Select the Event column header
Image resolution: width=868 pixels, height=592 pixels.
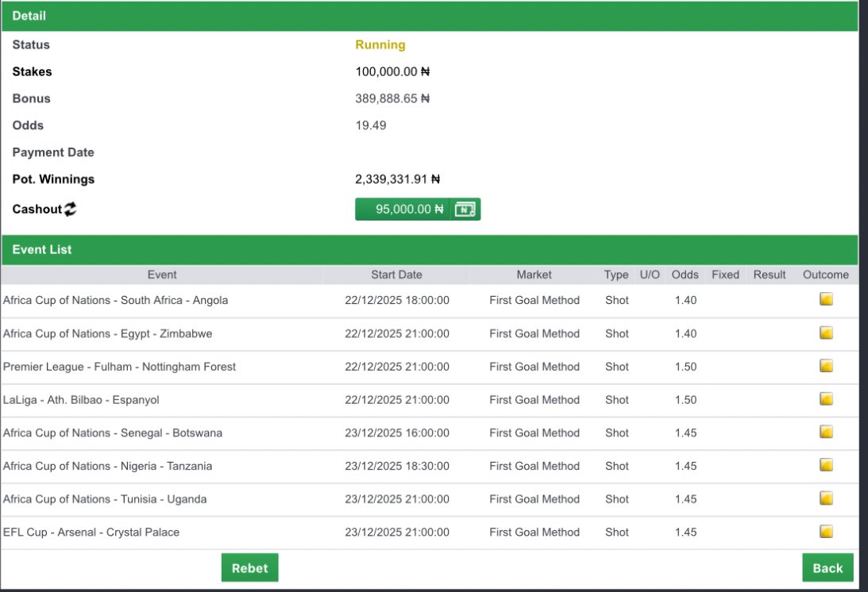click(x=162, y=275)
